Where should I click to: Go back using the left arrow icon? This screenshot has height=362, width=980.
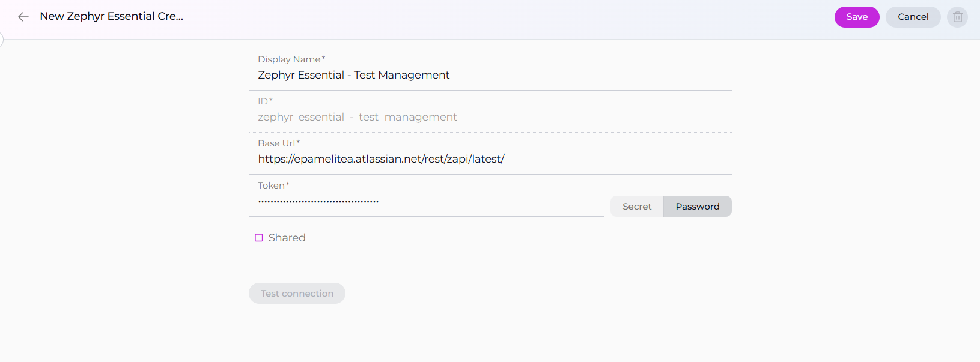pyautogui.click(x=23, y=17)
